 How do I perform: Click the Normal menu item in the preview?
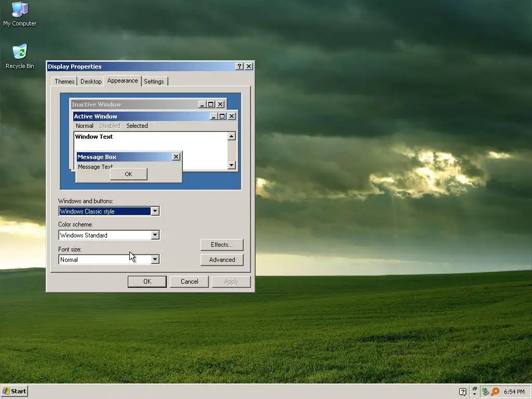pyautogui.click(x=85, y=126)
